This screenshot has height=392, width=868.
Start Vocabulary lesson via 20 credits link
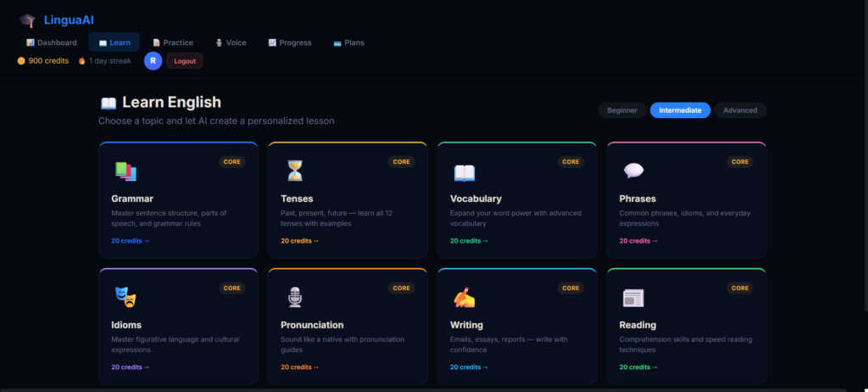(x=469, y=241)
